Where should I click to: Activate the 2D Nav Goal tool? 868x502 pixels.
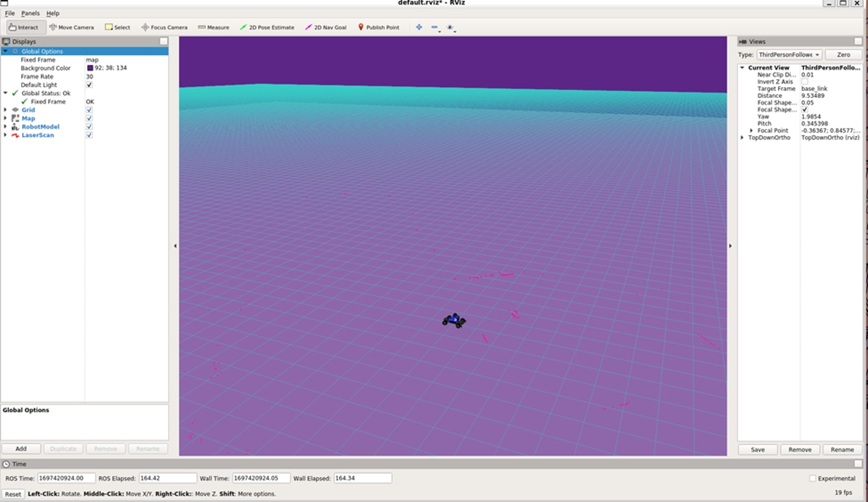click(x=326, y=27)
